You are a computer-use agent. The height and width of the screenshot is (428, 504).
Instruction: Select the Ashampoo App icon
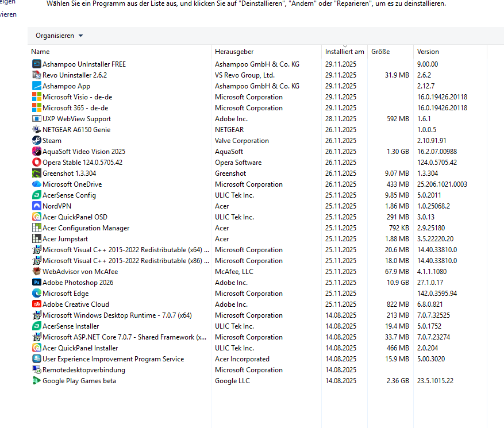(x=37, y=86)
